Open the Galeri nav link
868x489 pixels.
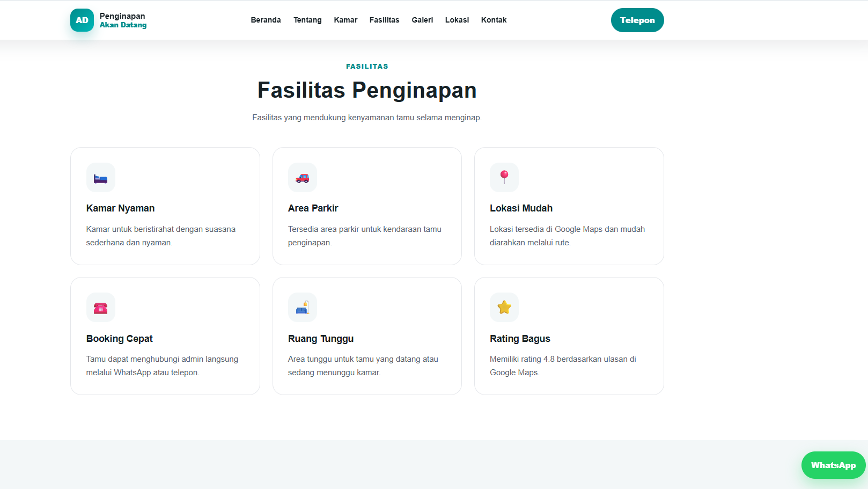pos(422,20)
